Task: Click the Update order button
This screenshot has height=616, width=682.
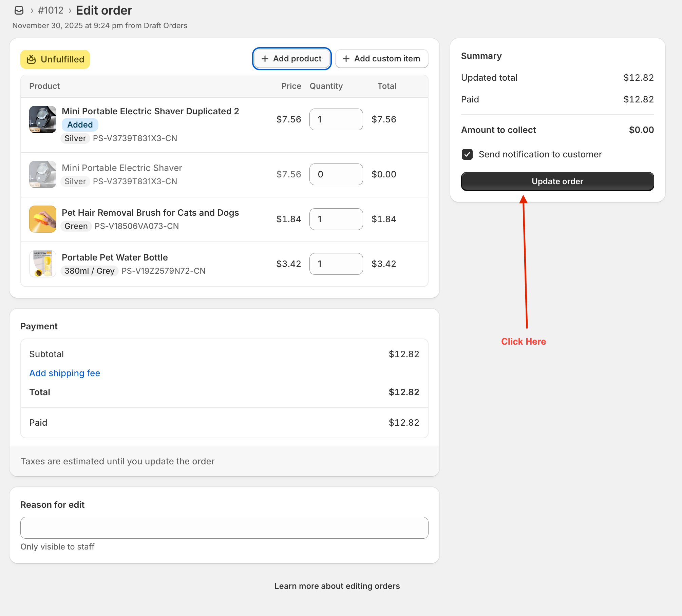Action: pyautogui.click(x=557, y=181)
